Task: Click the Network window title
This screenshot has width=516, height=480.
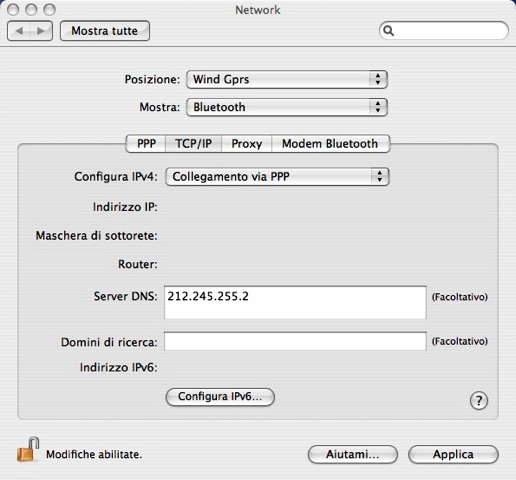Action: (258, 10)
